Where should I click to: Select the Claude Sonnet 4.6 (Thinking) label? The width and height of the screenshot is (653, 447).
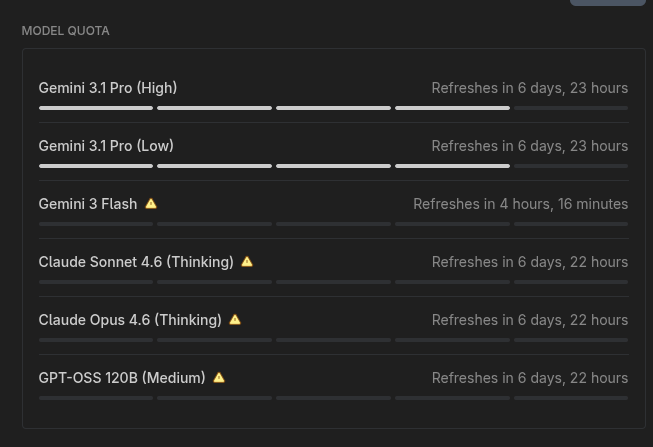(136, 262)
